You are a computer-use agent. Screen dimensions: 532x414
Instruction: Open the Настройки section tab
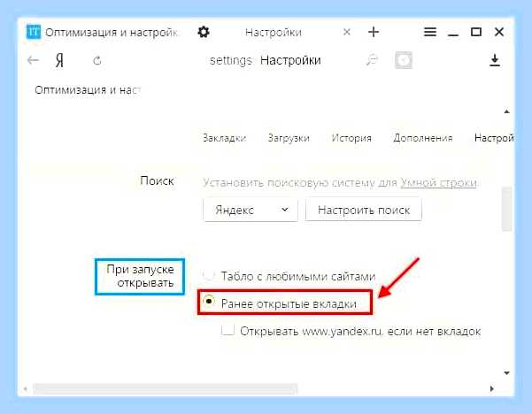click(494, 138)
